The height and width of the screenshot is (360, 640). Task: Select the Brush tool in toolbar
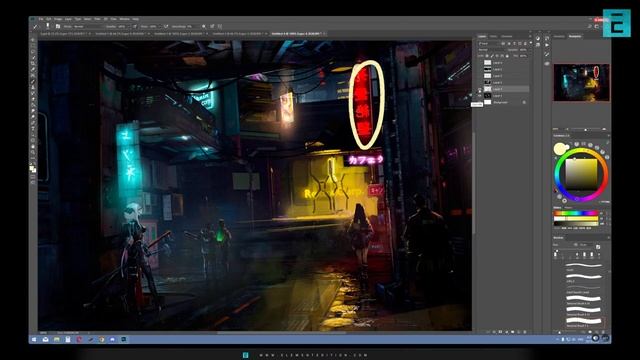(33, 82)
